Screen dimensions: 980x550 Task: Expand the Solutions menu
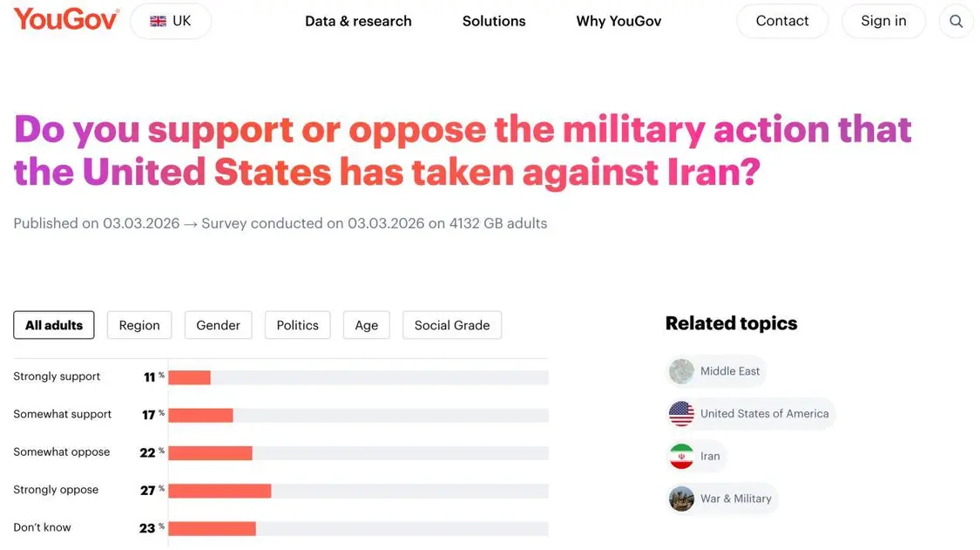[x=494, y=22]
